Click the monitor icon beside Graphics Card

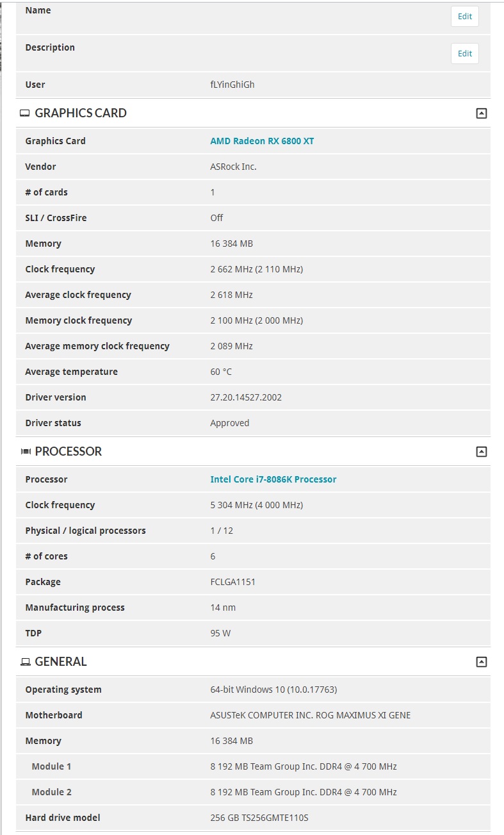point(25,113)
